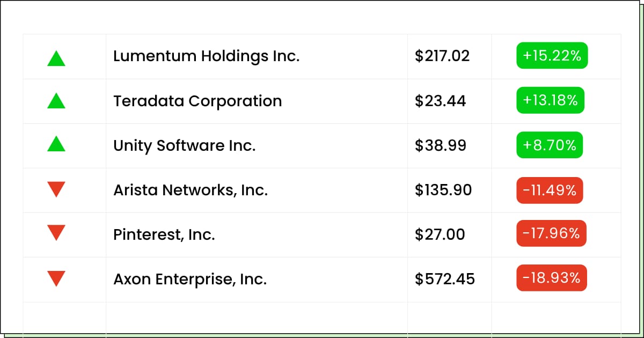Select the -18.93% red badge
The width and height of the screenshot is (644, 338).
coord(552,278)
